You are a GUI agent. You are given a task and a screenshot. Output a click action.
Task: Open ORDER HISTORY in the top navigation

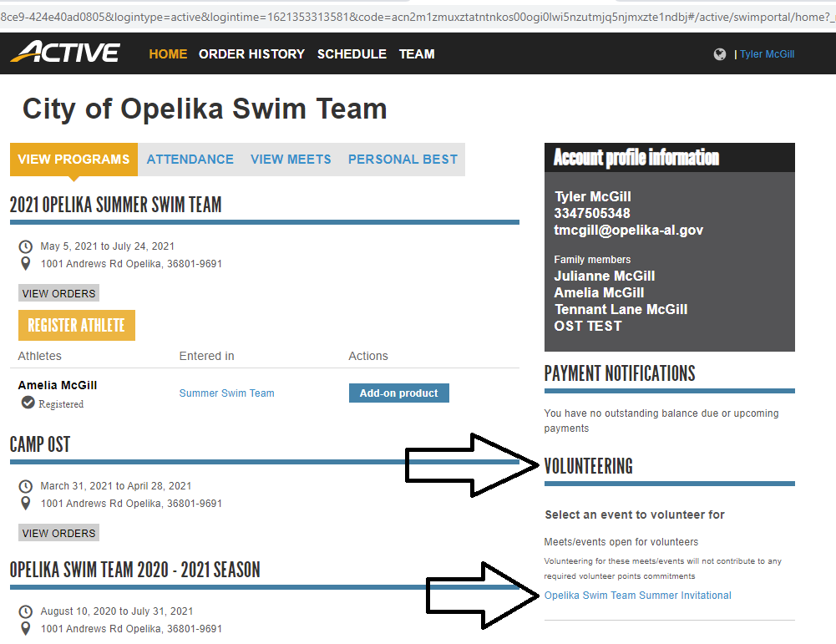[251, 54]
